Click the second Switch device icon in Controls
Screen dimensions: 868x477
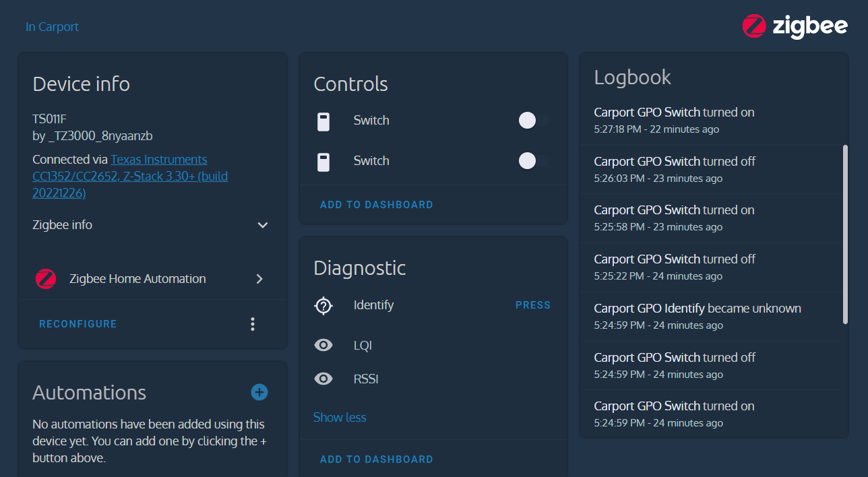tap(323, 161)
